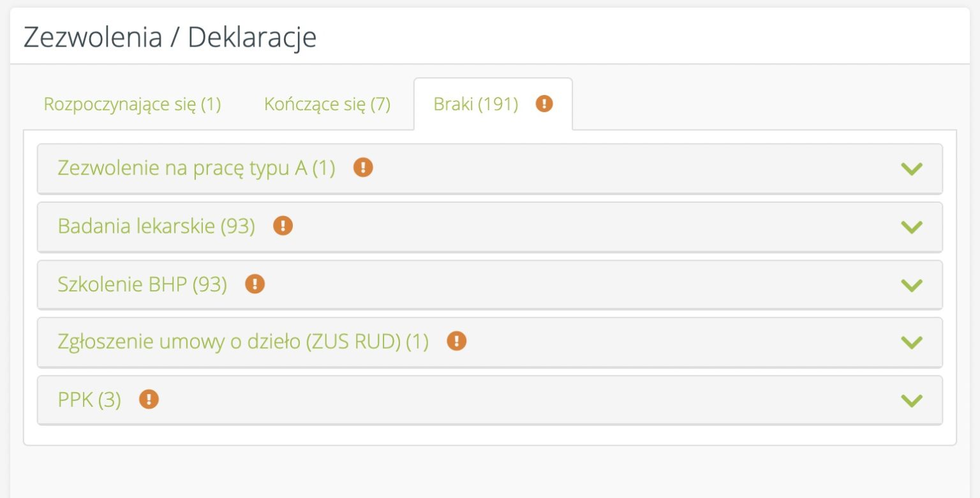Expand Zezwolenie na pracę typu A chevron
The height and width of the screenshot is (498, 980).
(912, 168)
